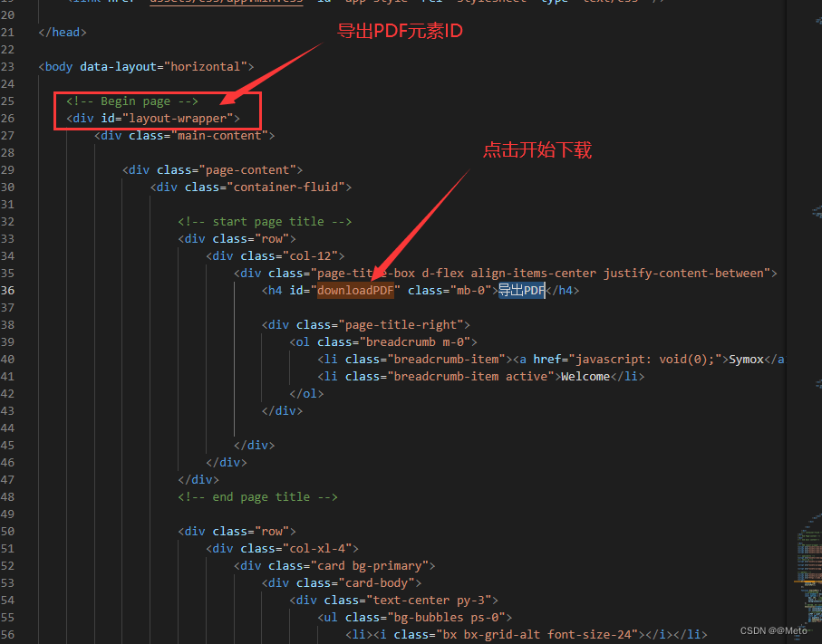
Task: Click the body tag name on line 23
Action: pyautogui.click(x=59, y=67)
